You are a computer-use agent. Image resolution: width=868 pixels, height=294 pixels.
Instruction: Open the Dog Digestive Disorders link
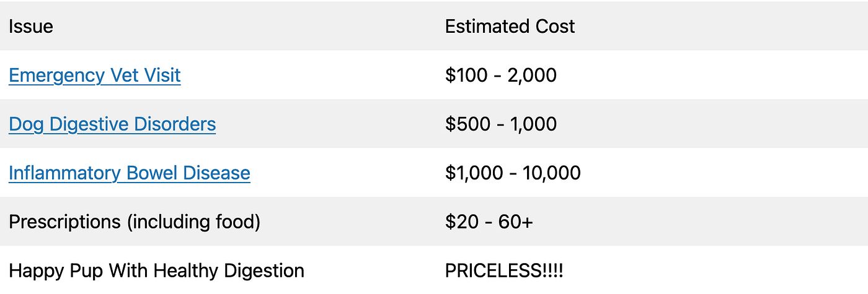point(112,124)
